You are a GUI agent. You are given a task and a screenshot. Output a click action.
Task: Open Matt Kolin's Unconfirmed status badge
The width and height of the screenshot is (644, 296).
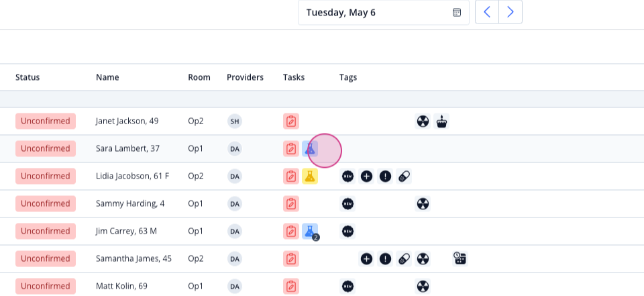point(46,286)
